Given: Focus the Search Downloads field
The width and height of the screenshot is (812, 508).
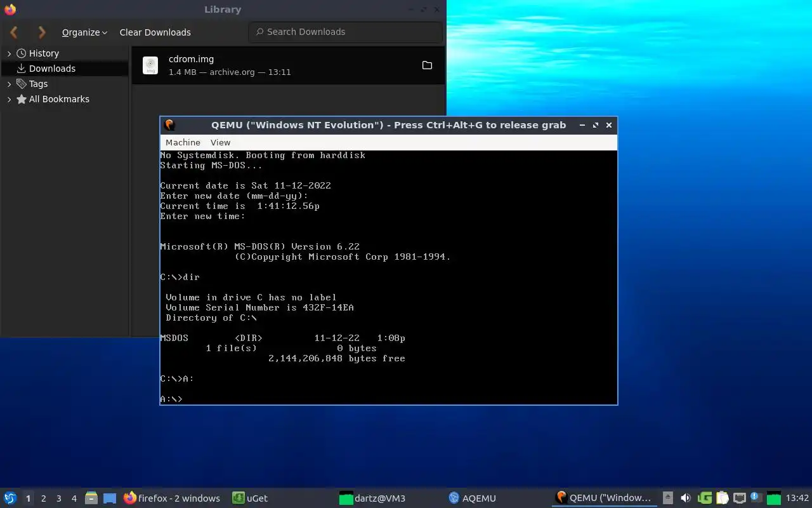Looking at the screenshot, I should pos(345,32).
